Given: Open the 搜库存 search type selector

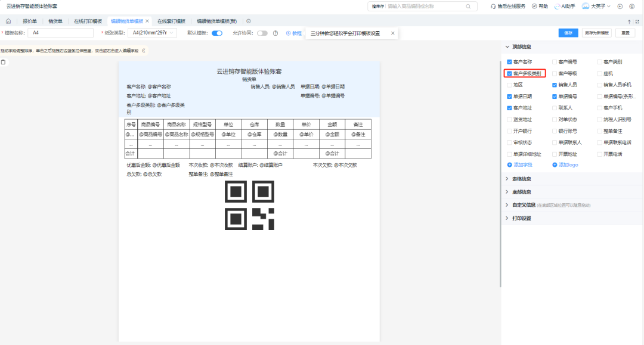Looking at the screenshot, I should tap(378, 6).
